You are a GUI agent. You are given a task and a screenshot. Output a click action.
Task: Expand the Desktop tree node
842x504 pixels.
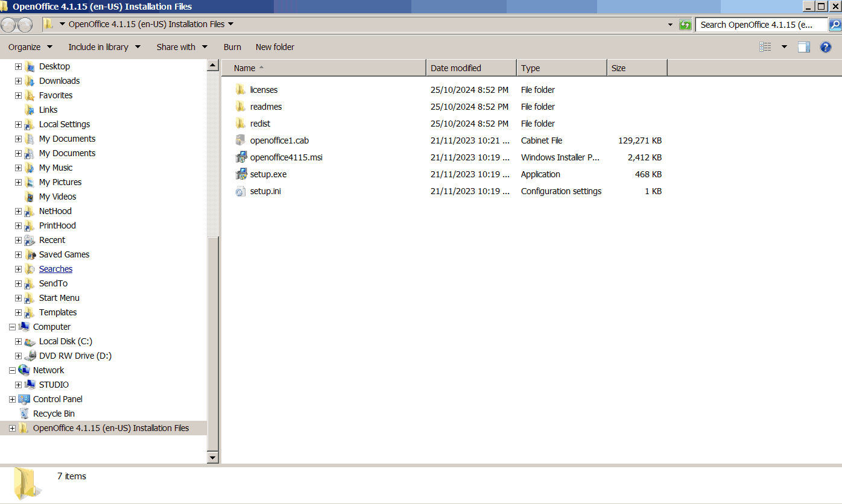18,66
